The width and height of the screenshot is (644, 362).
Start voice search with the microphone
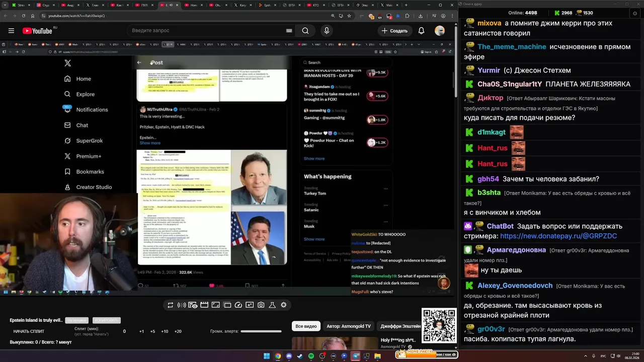coord(327,31)
